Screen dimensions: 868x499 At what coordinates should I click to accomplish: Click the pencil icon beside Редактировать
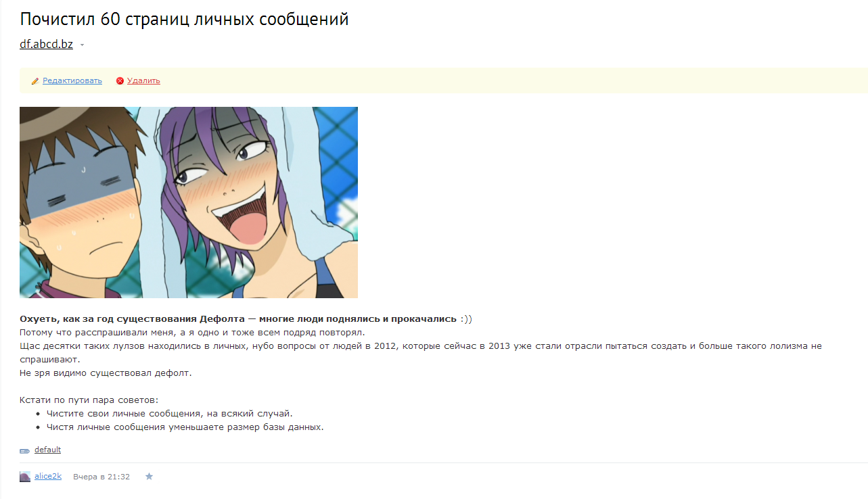(x=35, y=81)
